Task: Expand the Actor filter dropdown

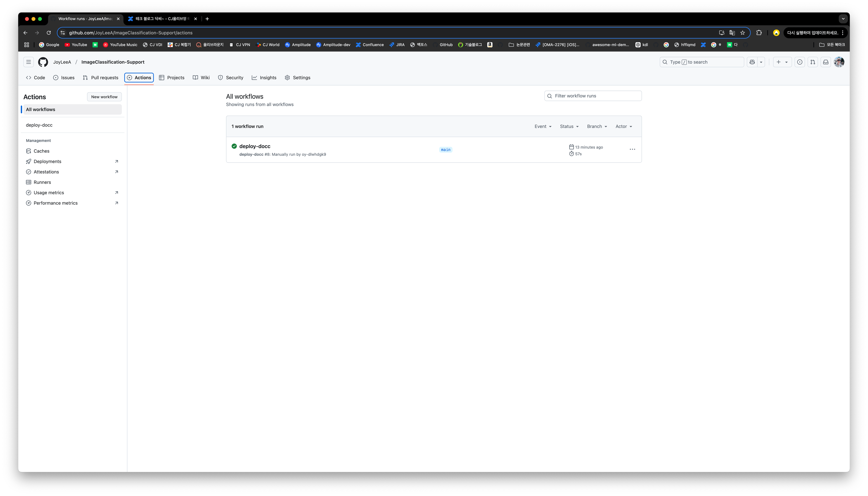Action: pos(623,126)
